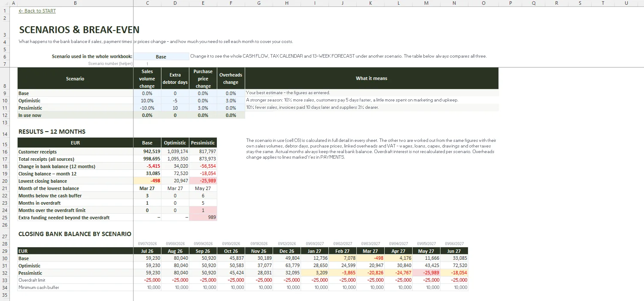Click row 30 header
The image size is (644, 301).
point(5,258)
